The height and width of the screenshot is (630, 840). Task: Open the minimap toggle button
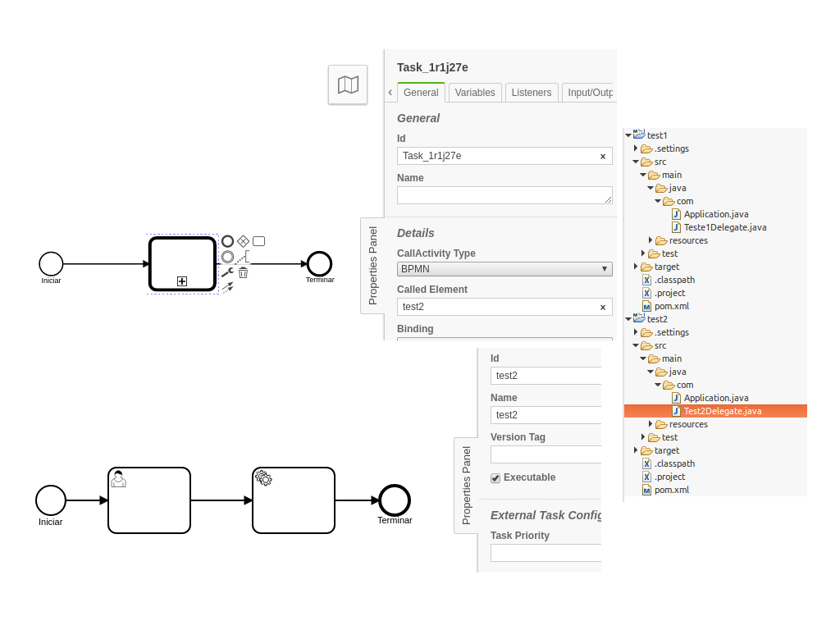pos(348,84)
